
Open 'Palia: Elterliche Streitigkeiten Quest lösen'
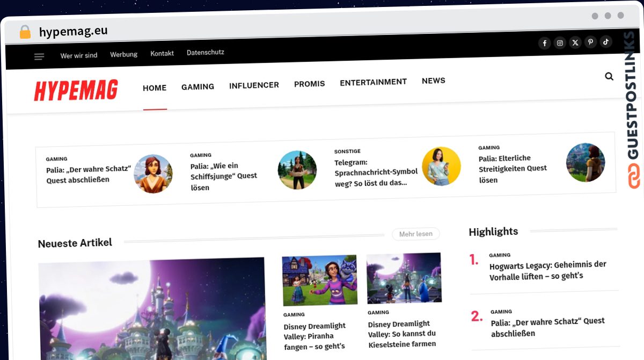[513, 169]
